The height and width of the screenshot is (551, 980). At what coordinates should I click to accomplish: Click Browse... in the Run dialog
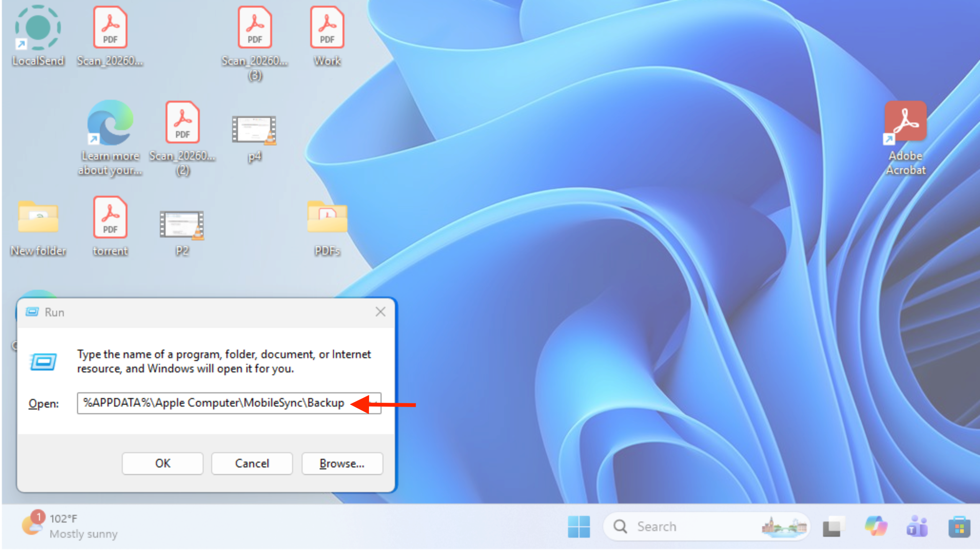tap(342, 463)
